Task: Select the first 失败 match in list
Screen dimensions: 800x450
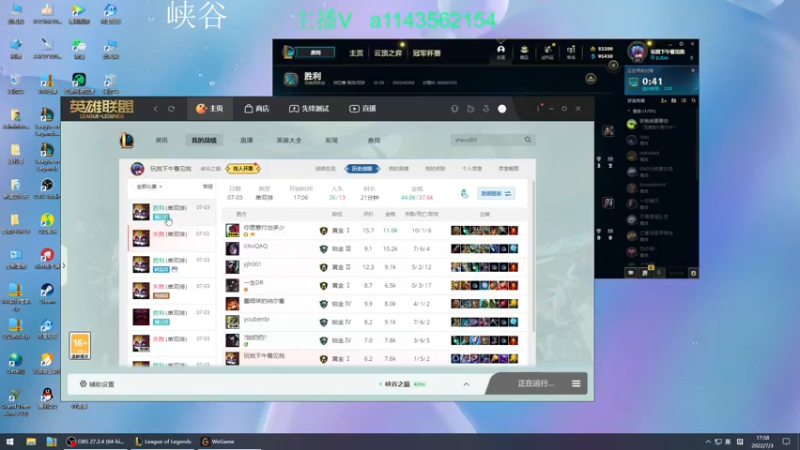Action: pos(172,238)
